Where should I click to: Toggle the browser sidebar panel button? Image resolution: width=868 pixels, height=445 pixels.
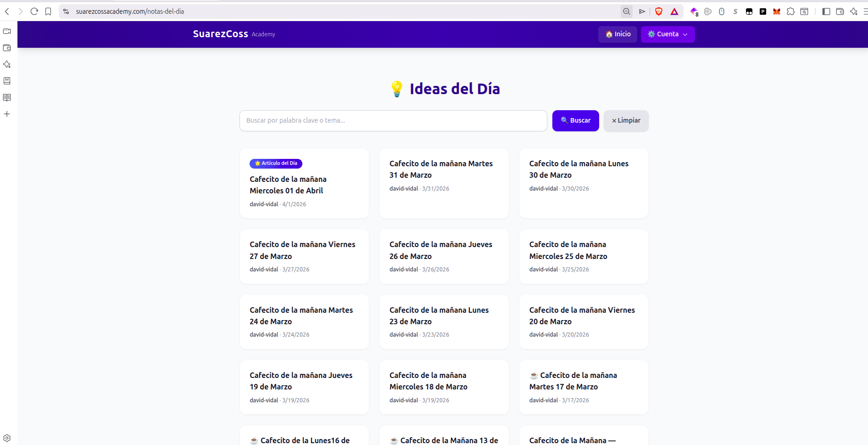coord(826,11)
